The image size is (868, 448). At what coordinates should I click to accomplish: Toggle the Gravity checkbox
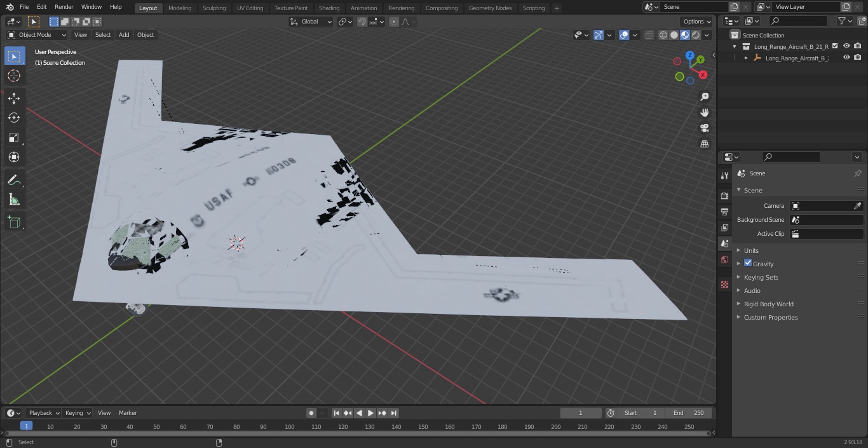point(748,263)
